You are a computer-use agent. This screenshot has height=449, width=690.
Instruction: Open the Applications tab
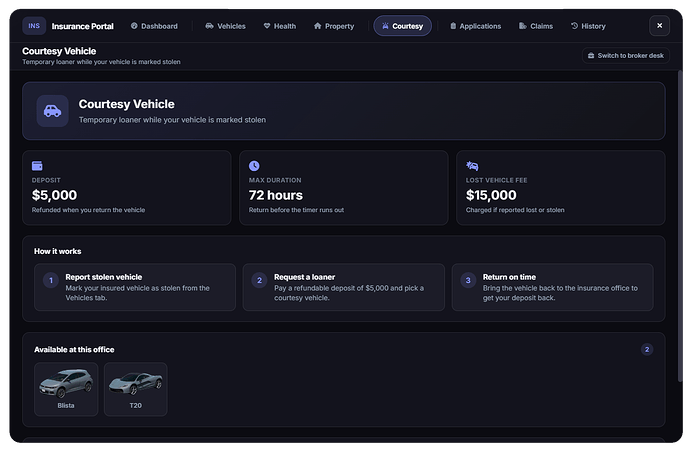(475, 26)
